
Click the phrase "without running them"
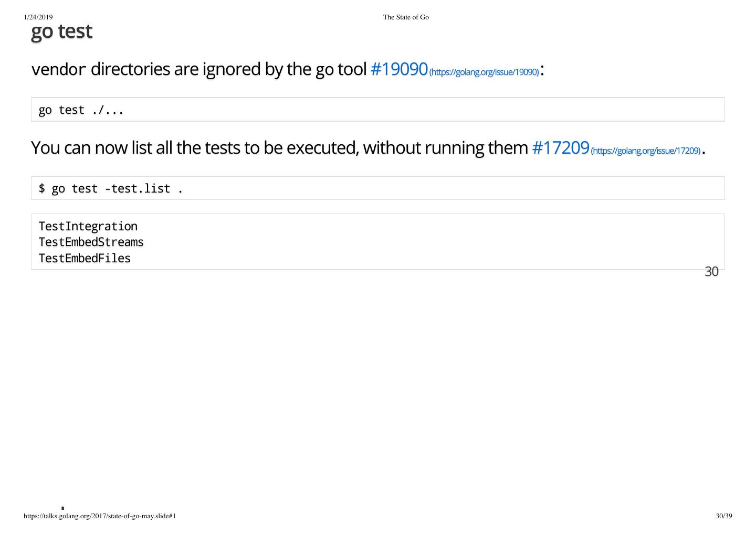pyautogui.click(x=445, y=148)
